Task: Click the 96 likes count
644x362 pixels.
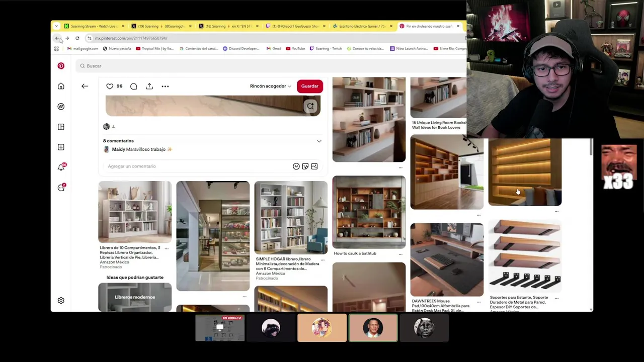Action: [119, 86]
